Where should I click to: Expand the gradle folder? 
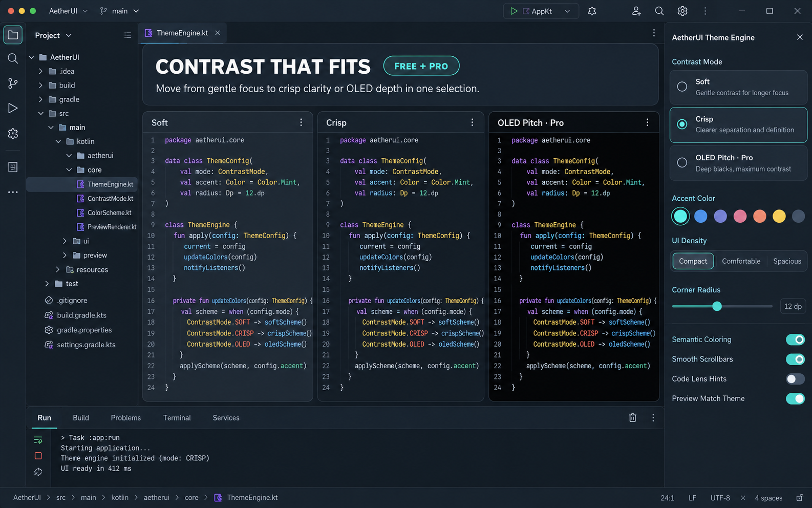pos(40,99)
